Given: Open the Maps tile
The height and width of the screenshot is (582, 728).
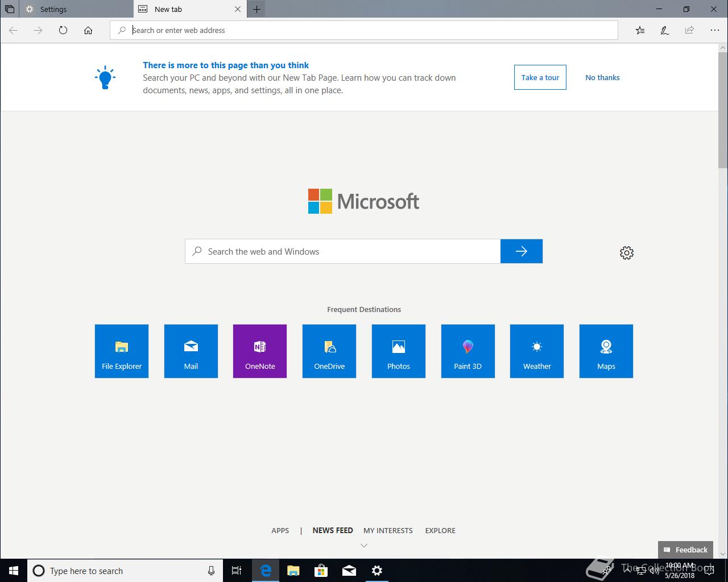Looking at the screenshot, I should [x=606, y=351].
